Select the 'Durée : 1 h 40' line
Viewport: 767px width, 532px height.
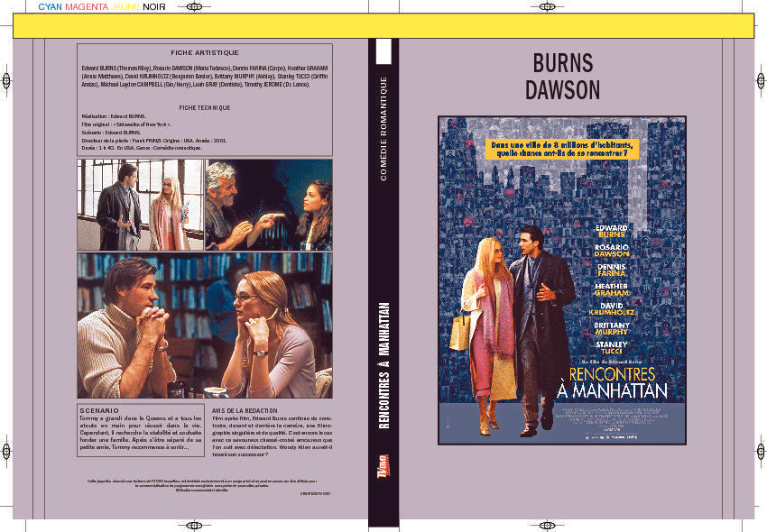(x=142, y=148)
